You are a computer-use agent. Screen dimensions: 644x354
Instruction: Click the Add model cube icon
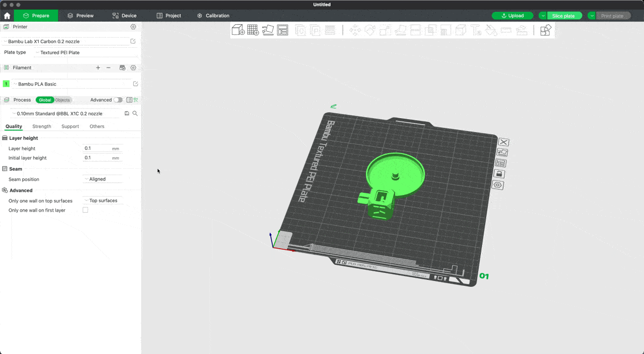coord(238,30)
